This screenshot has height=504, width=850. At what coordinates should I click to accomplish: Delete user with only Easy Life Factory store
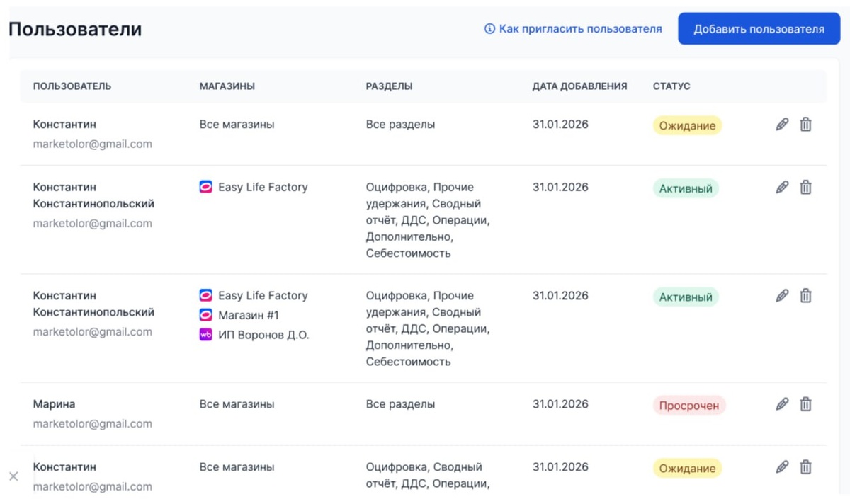(805, 188)
